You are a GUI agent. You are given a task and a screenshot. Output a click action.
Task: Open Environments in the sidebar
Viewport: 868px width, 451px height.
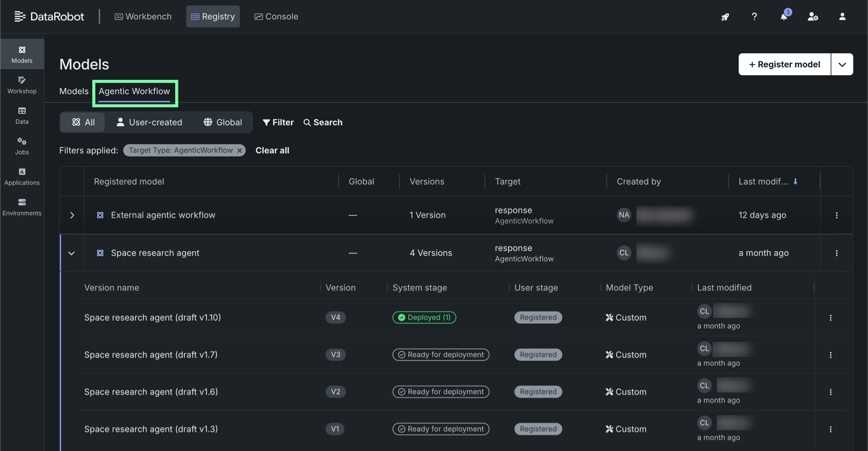click(22, 207)
